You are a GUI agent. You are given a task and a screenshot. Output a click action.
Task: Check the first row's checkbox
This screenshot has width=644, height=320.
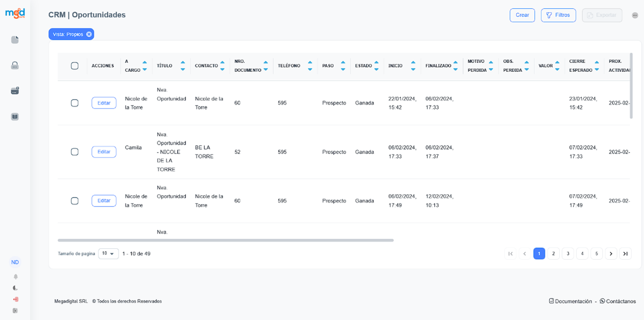coord(75,103)
